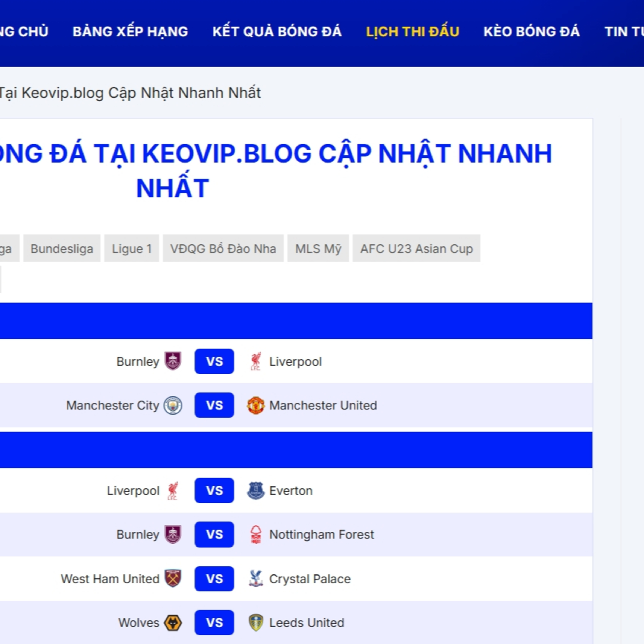Click the Leeds United crest icon
The width and height of the screenshot is (644, 644).
pos(256,622)
